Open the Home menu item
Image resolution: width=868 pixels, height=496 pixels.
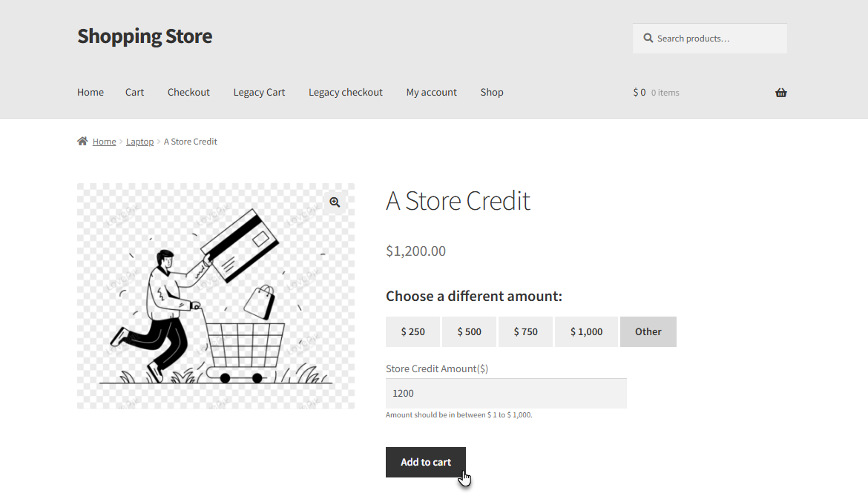click(91, 93)
